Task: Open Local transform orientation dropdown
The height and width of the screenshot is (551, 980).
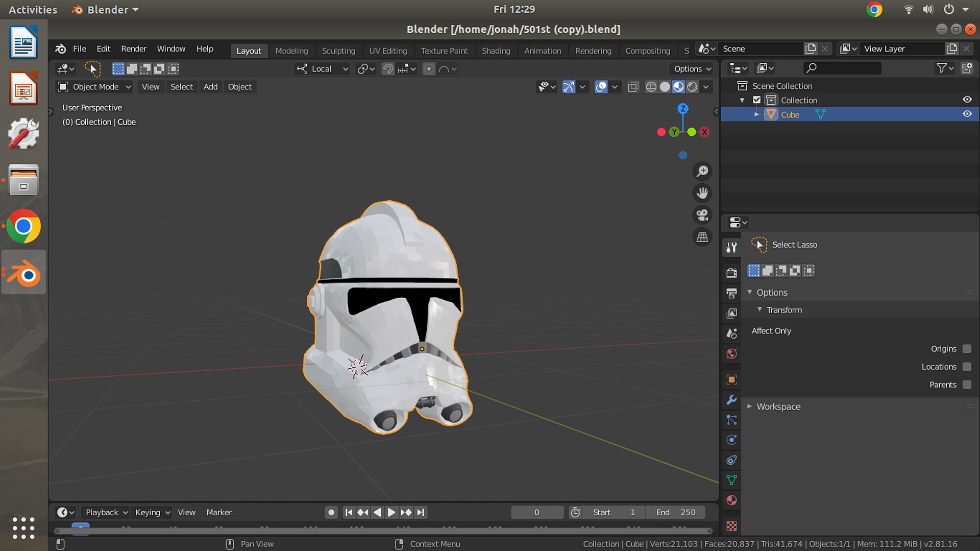Action: pos(322,68)
